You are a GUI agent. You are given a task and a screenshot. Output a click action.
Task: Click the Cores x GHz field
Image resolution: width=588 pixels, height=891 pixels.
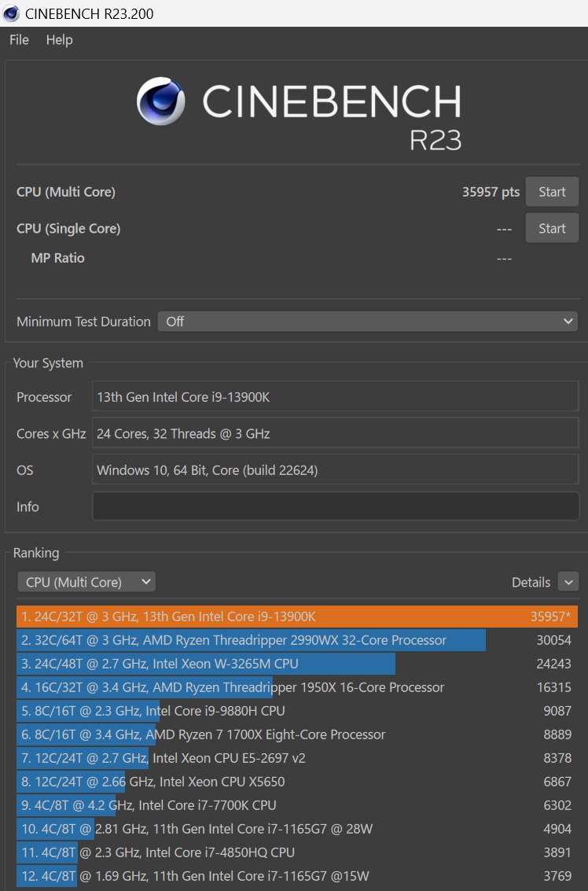tap(335, 433)
